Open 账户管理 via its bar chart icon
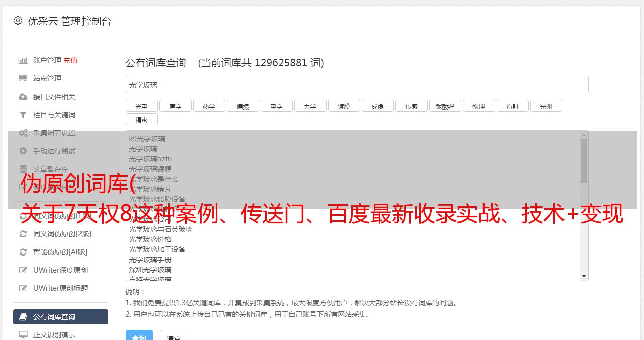Viewport: 644px width, 340px height. (23, 60)
